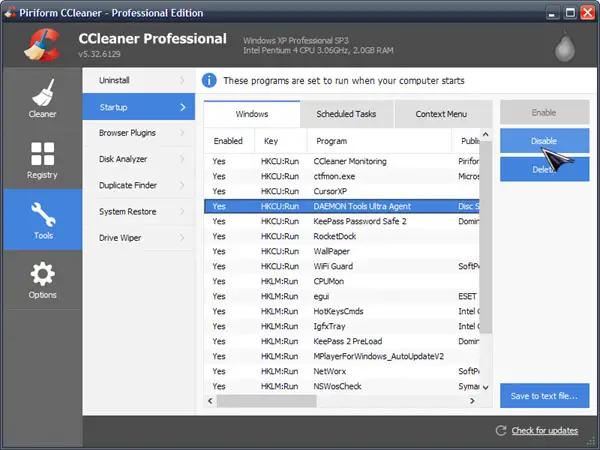Viewport: 600px width, 450px height.
Task: Select MPlayerForWindows_AutoUpdateV2 entry
Action: point(342,356)
